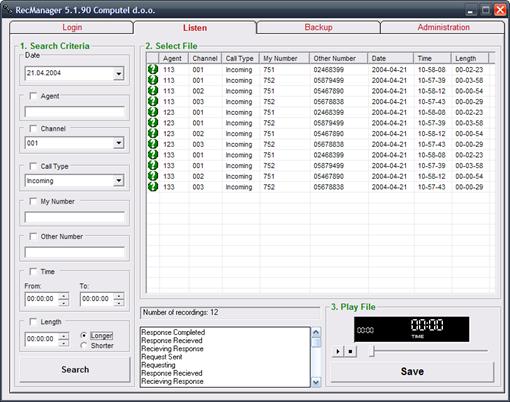Expand the Channel dropdown showing 001
The width and height of the screenshot is (510, 402).
pos(119,143)
